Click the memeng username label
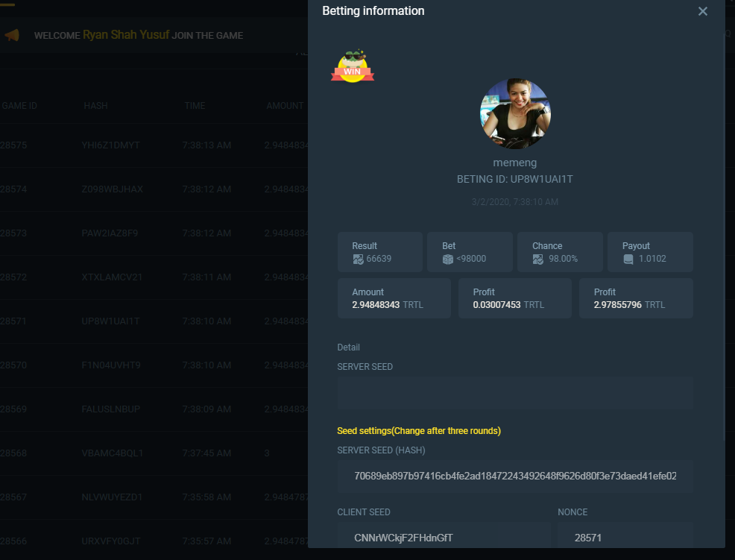 [514, 163]
